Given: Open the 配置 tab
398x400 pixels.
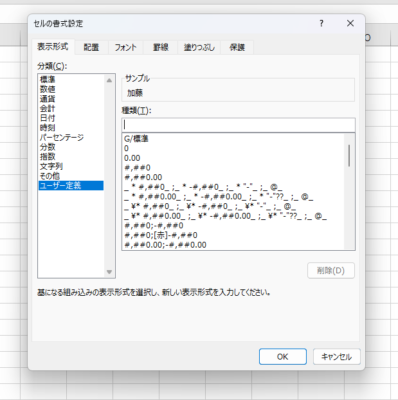Looking at the screenshot, I should pos(91,47).
